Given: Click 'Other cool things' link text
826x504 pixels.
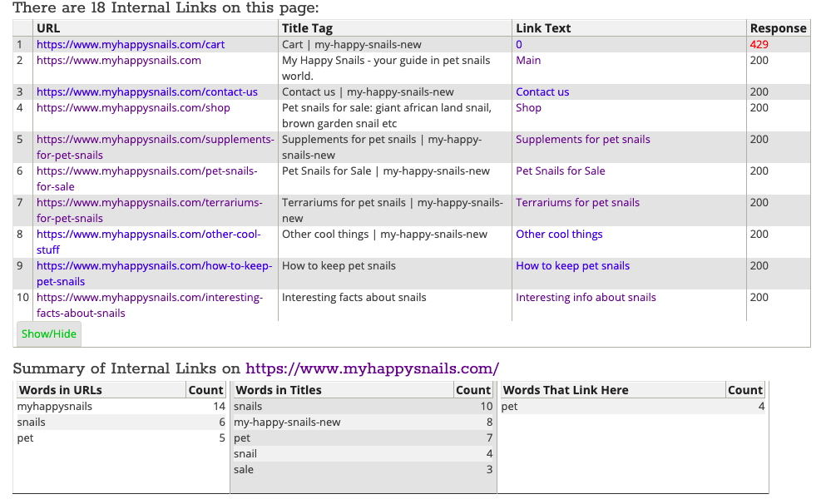Looking at the screenshot, I should [559, 234].
